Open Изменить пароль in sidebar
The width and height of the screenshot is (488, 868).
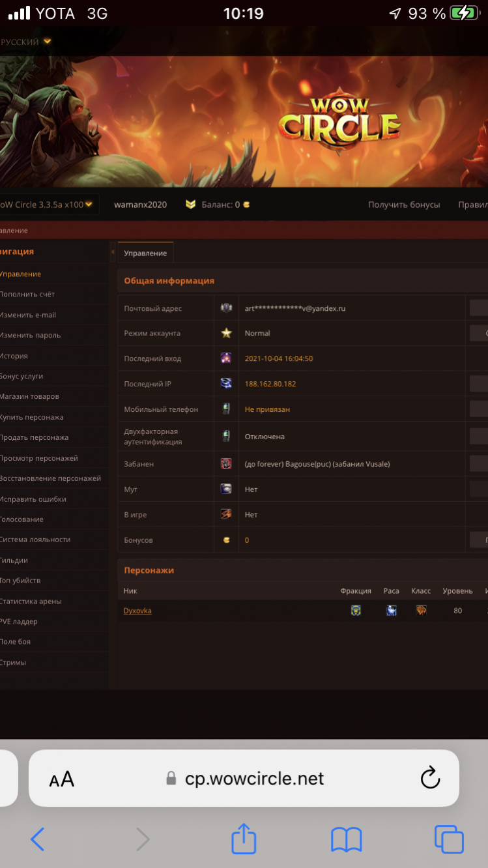pos(31,335)
